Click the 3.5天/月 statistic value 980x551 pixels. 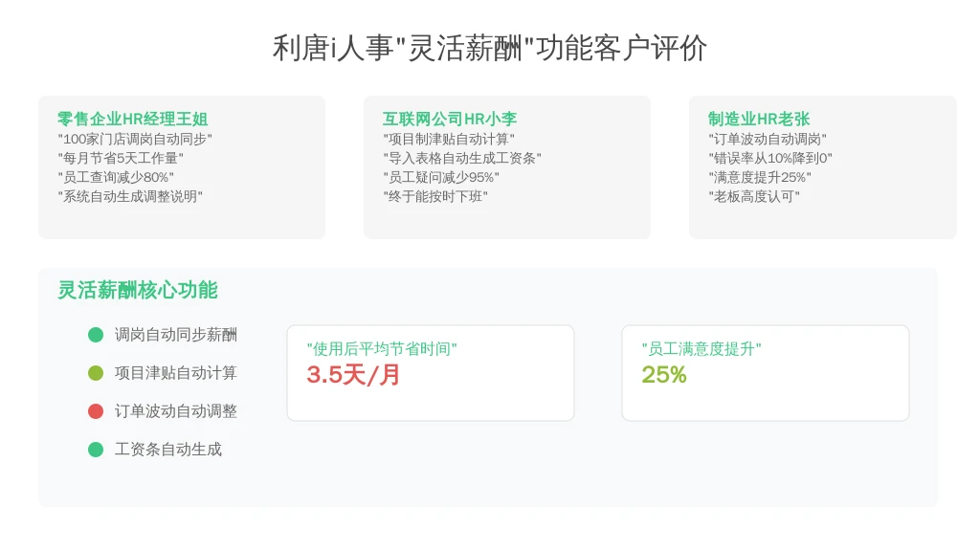pos(353,375)
